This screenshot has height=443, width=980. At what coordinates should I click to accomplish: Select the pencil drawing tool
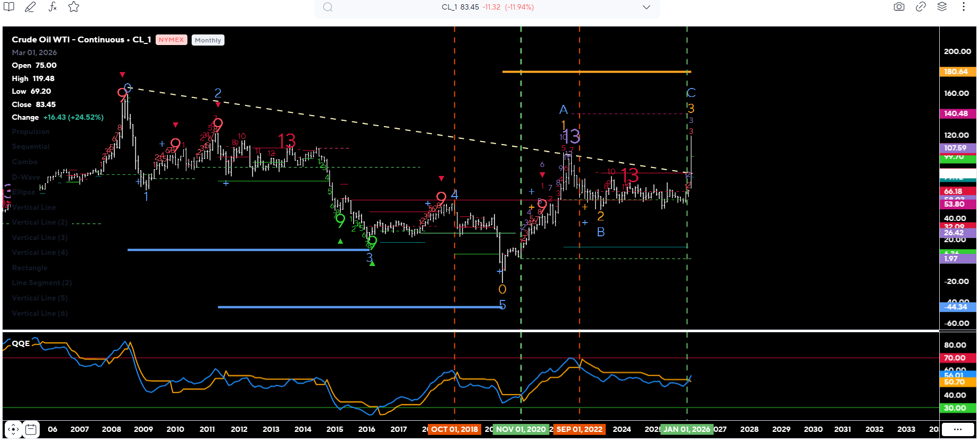coord(30,7)
